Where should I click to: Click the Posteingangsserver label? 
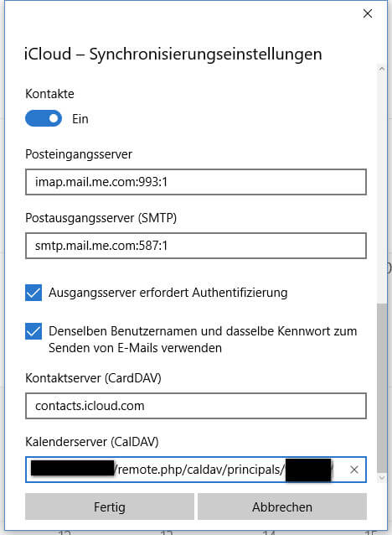point(79,154)
